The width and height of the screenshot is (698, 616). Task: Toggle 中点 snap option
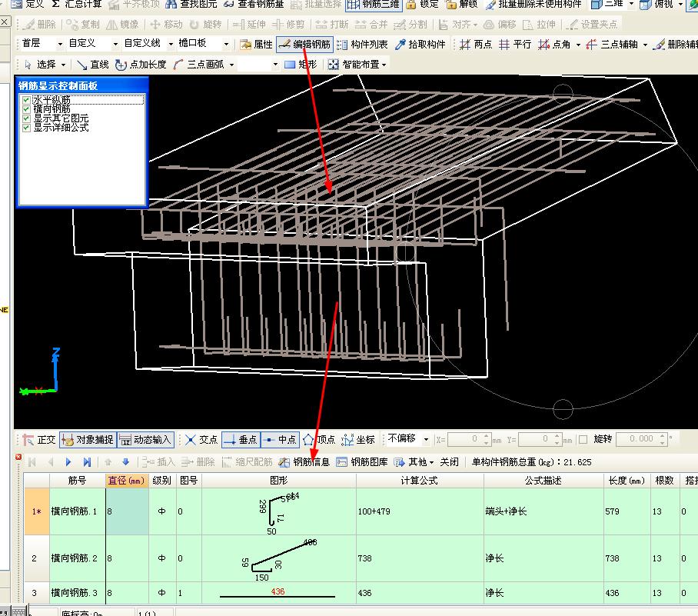pos(280,440)
